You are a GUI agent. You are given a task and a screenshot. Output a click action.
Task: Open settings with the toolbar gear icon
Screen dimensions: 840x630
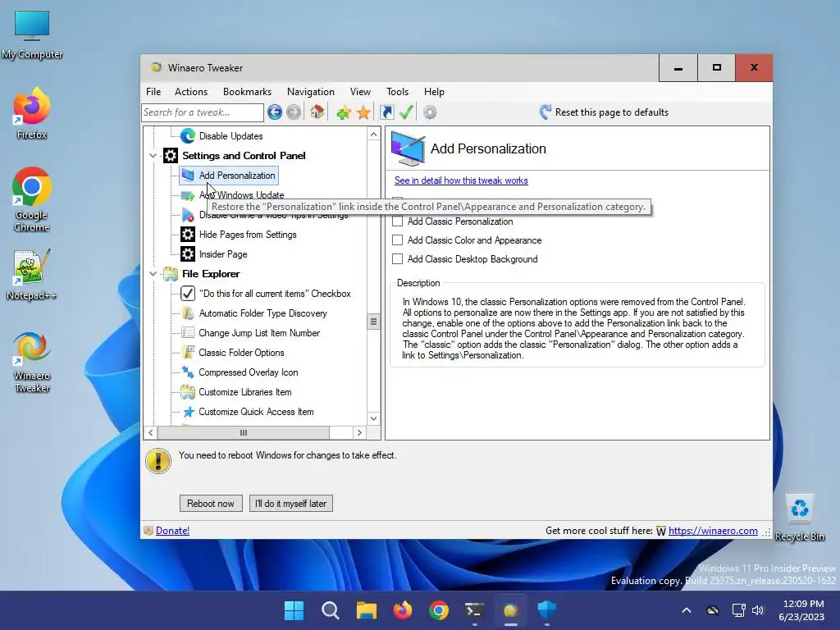430,112
